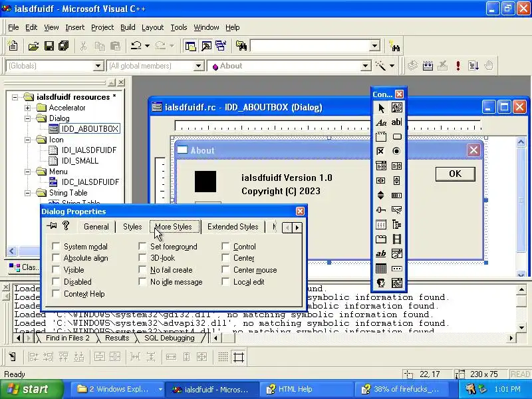The height and width of the screenshot is (399, 532).
Task: Toggle the Output window icon
Action: pyautogui.click(x=206, y=46)
